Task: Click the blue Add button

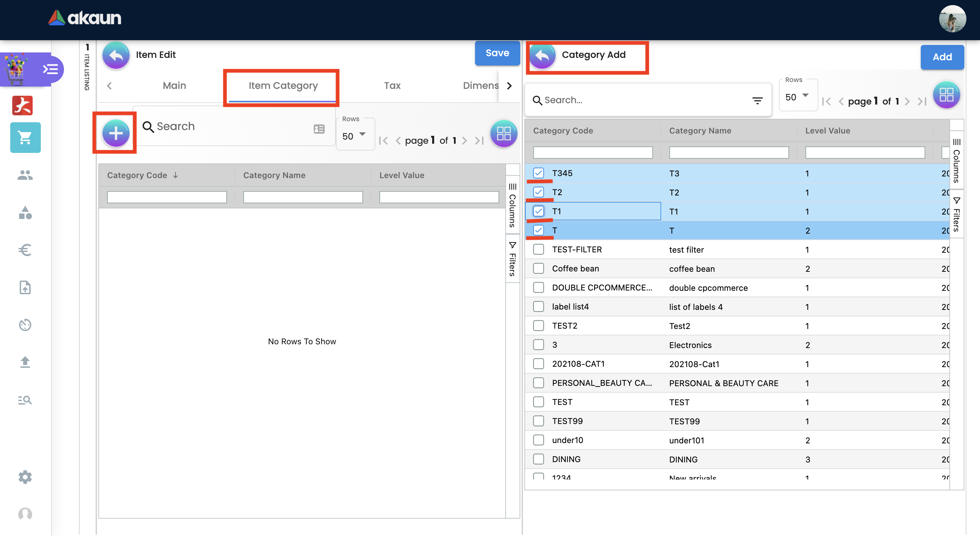Action: click(x=942, y=57)
